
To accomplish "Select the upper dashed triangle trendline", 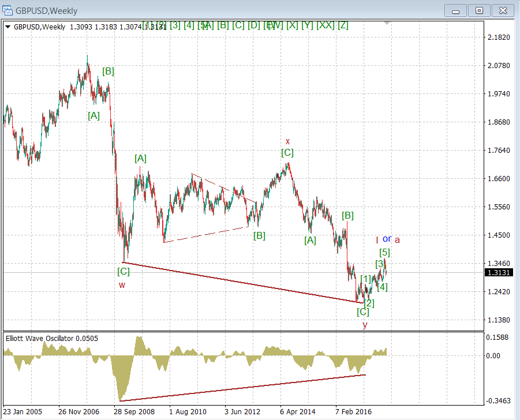I will pyautogui.click(x=223, y=188).
